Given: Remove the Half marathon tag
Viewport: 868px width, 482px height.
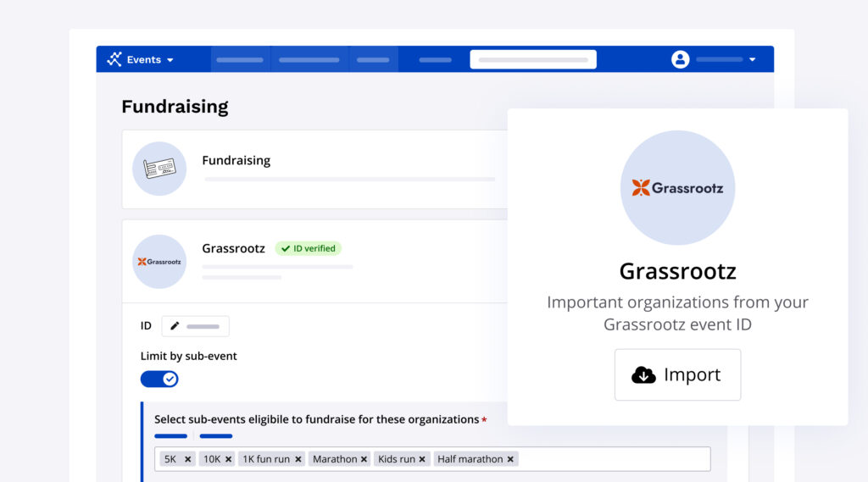Looking at the screenshot, I should coord(510,459).
